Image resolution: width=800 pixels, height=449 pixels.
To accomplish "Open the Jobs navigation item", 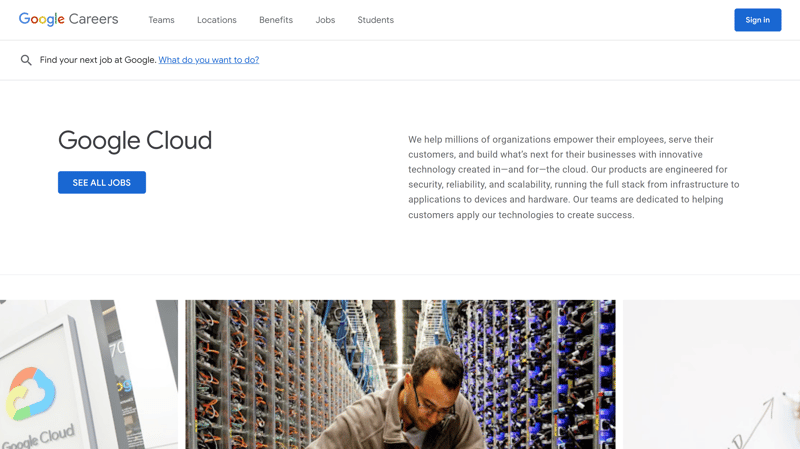I will [x=325, y=20].
